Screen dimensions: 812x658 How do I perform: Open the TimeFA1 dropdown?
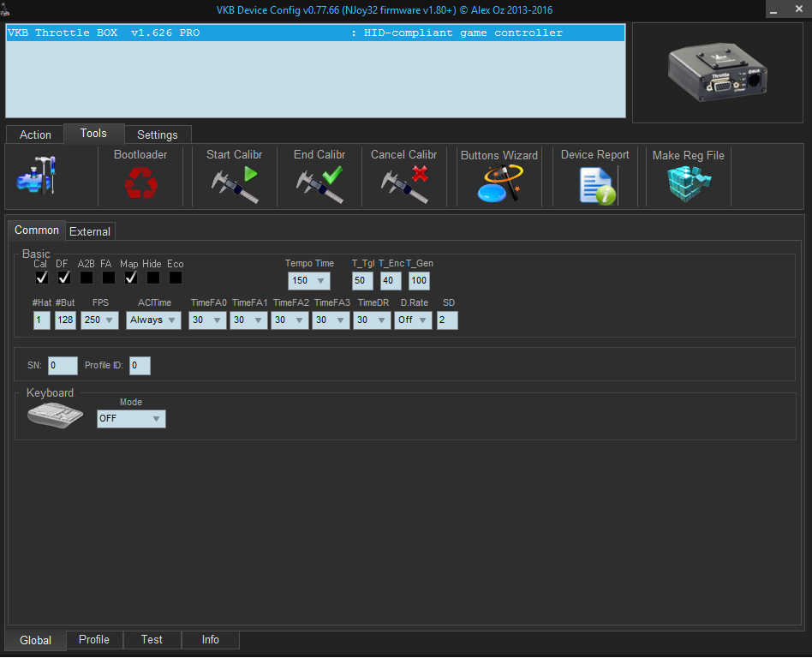coord(248,320)
